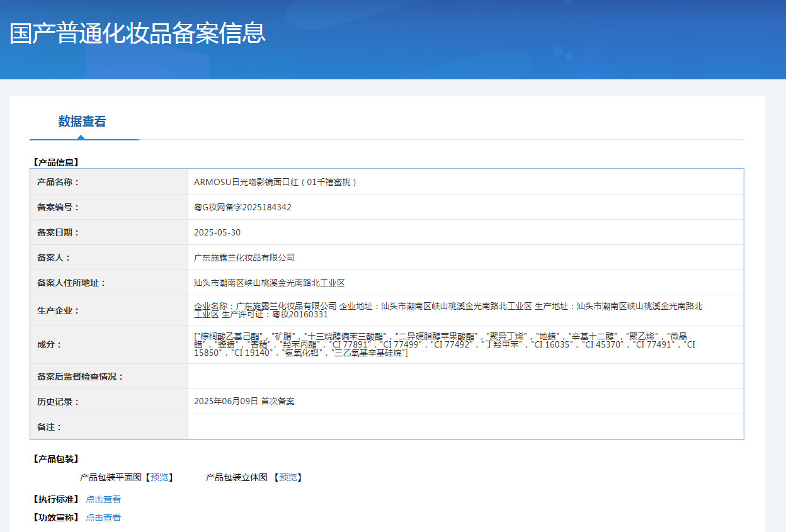Preview the 产品包装立体图 image
Image resolution: width=786 pixels, height=532 pixels.
(x=288, y=477)
